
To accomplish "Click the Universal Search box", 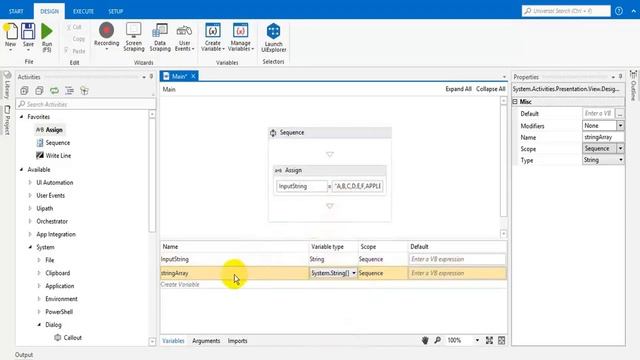I will coord(566,11).
